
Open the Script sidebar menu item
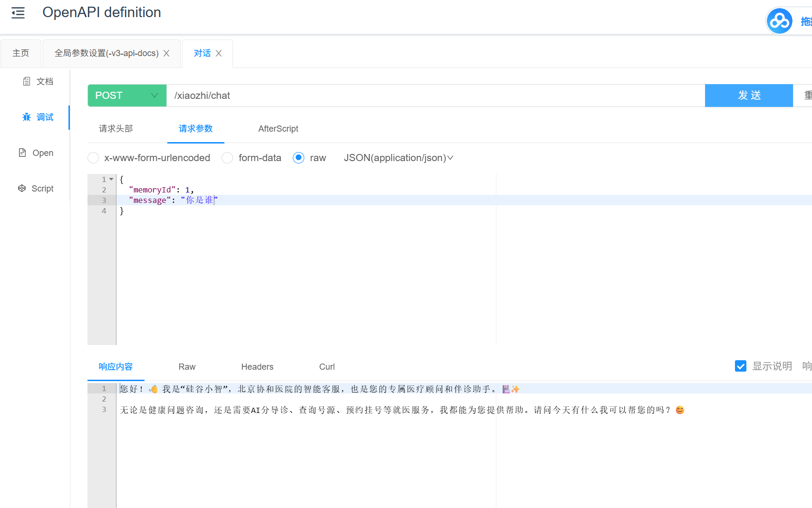(35, 189)
